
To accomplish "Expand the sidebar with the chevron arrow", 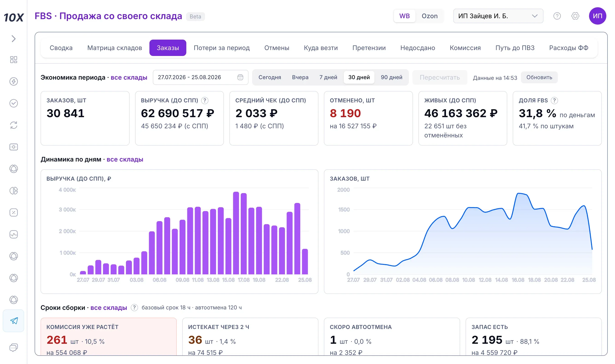I will pos(13,39).
